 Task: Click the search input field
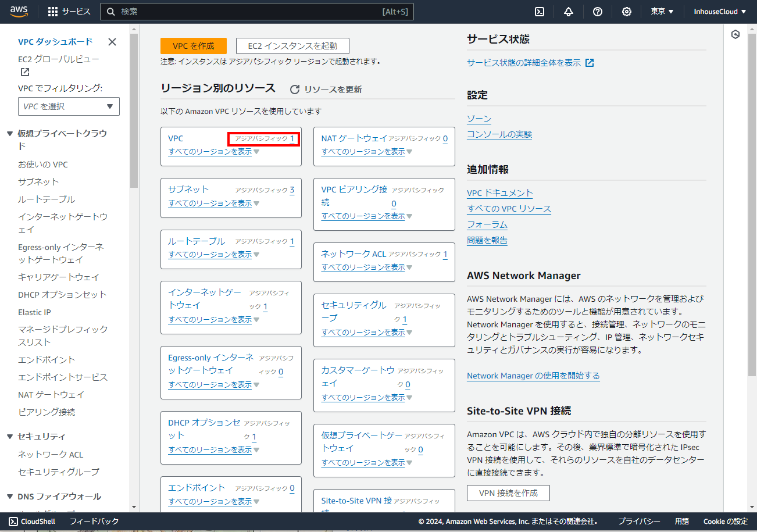[x=250, y=12]
